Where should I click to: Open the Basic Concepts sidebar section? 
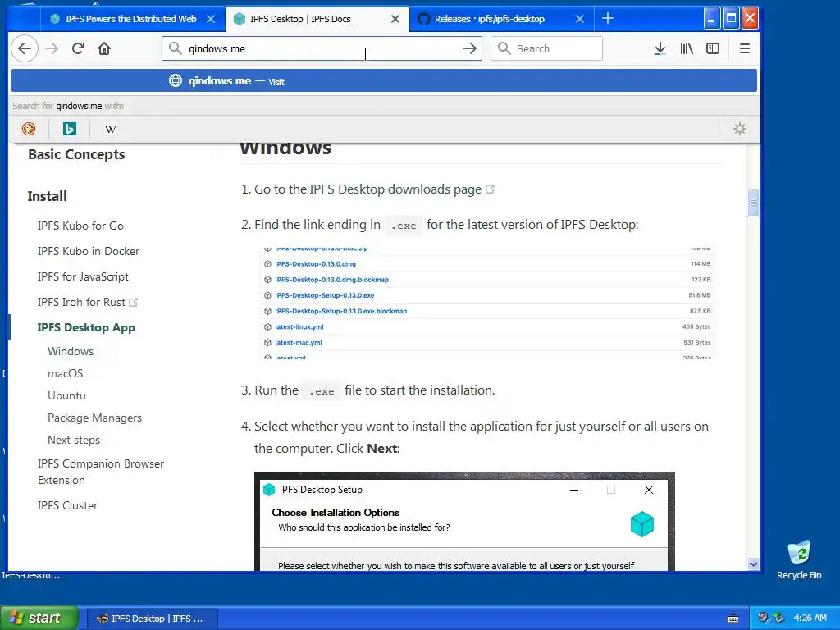(x=76, y=154)
